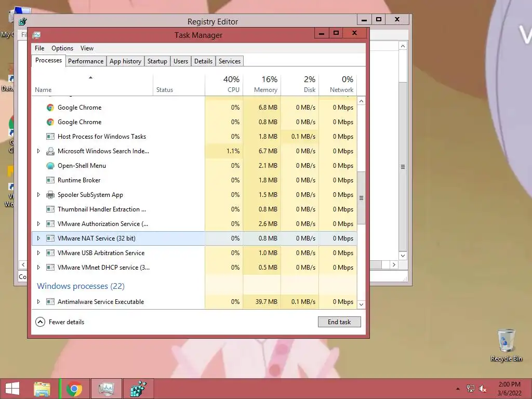Switch to the Users tab
Image resolution: width=532 pixels, height=399 pixels.
click(x=180, y=61)
